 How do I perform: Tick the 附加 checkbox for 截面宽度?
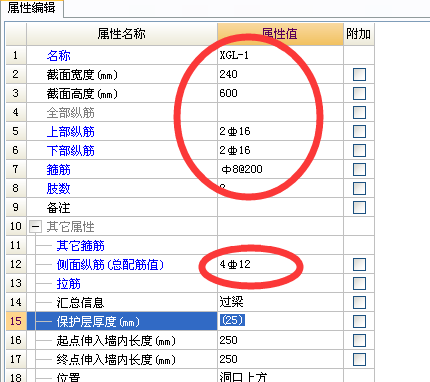pyautogui.click(x=359, y=74)
